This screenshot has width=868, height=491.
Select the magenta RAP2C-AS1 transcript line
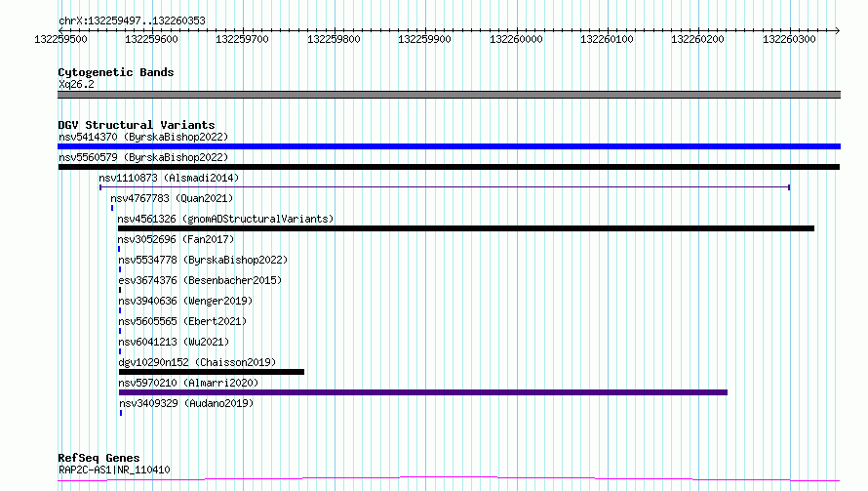point(449,479)
